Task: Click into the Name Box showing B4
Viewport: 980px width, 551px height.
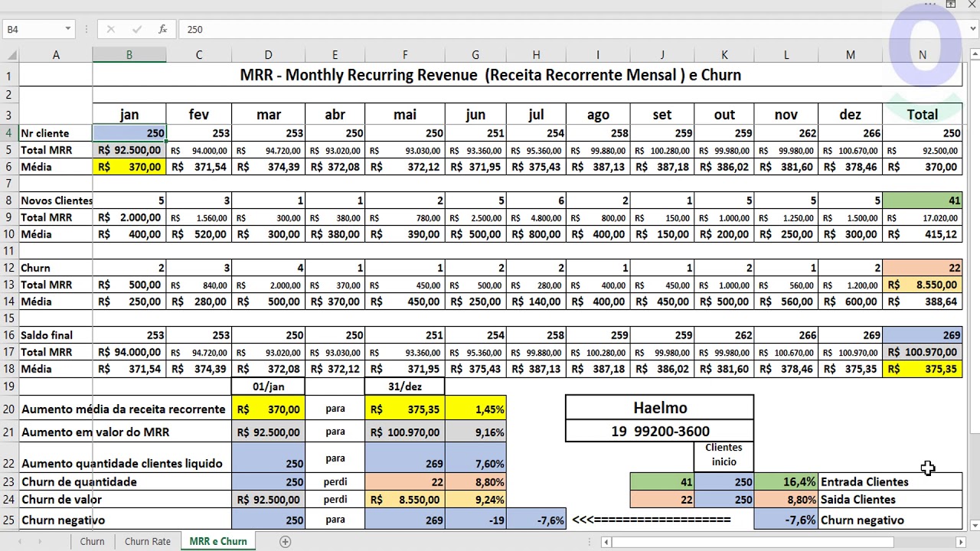Action: (32, 29)
